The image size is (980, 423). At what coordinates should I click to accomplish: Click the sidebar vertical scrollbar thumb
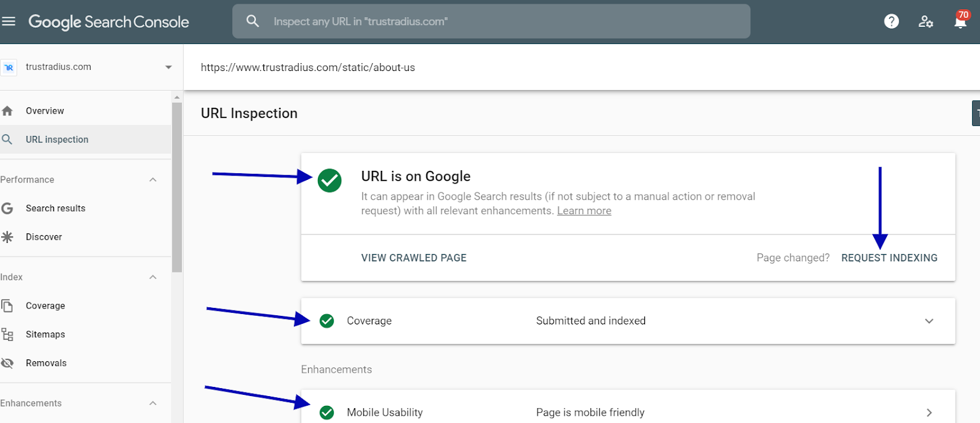point(177,187)
